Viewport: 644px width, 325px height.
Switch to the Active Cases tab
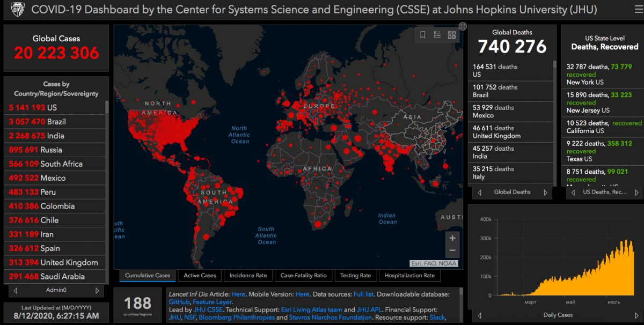point(200,276)
